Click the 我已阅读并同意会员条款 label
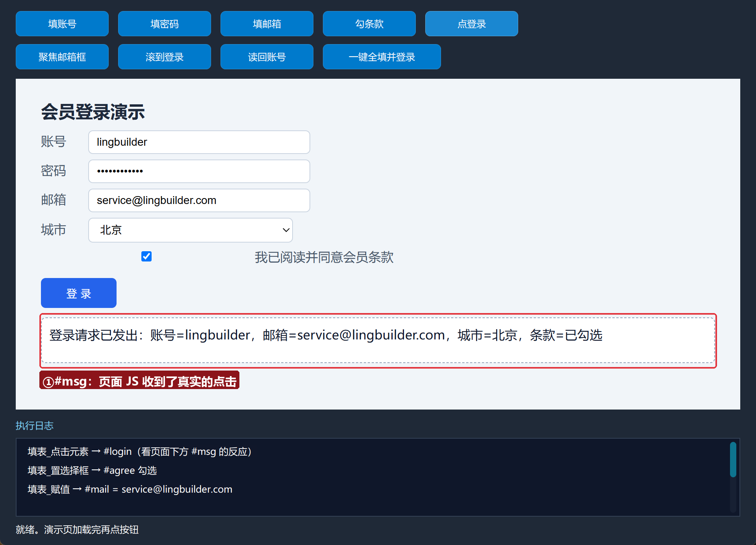 324,257
